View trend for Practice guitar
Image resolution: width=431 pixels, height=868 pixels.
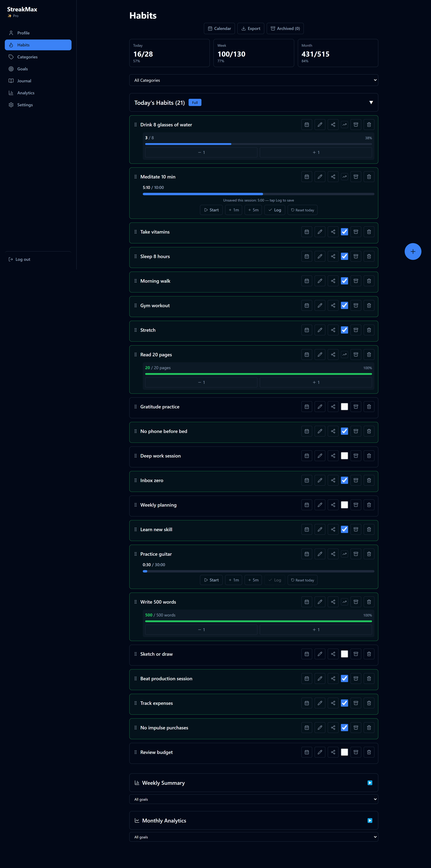(344, 554)
